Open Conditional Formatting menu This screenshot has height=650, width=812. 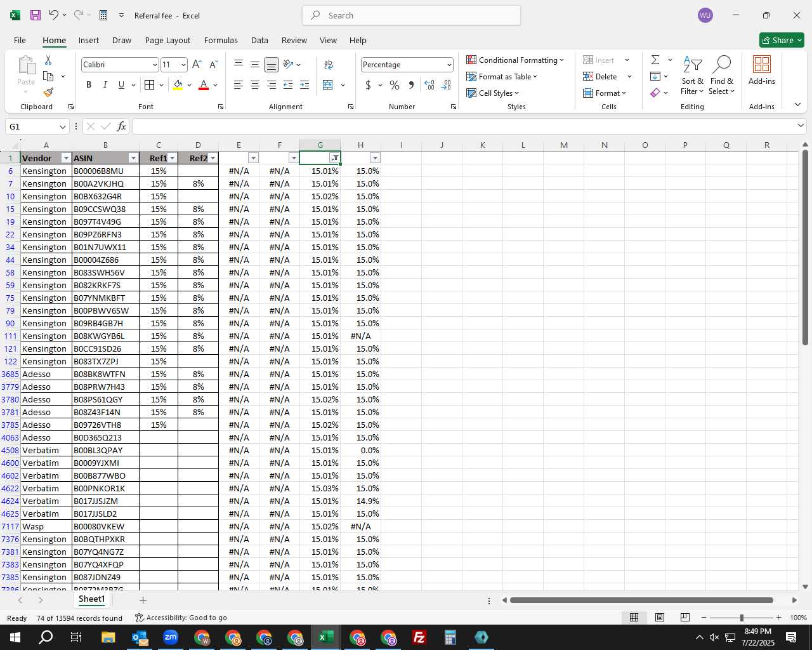click(515, 60)
